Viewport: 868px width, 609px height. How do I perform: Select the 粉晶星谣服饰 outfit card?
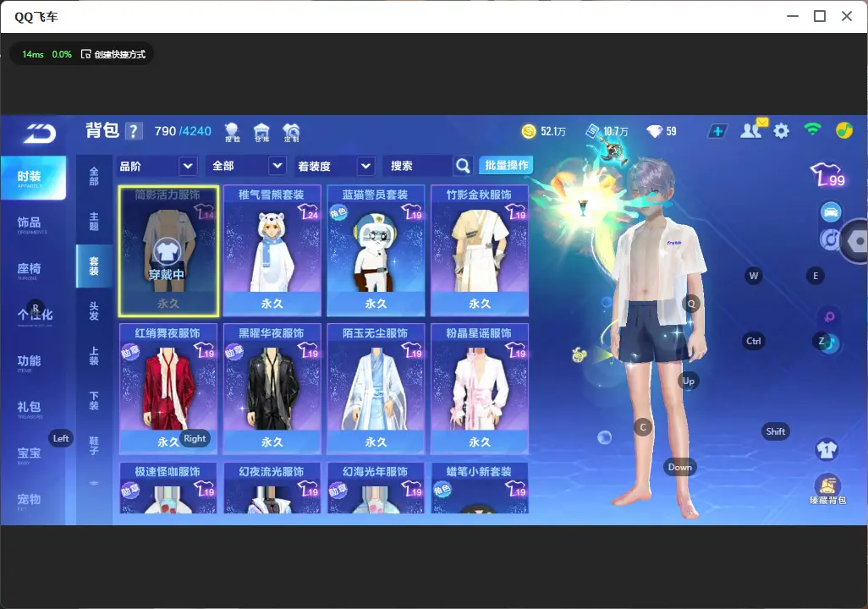coord(480,389)
